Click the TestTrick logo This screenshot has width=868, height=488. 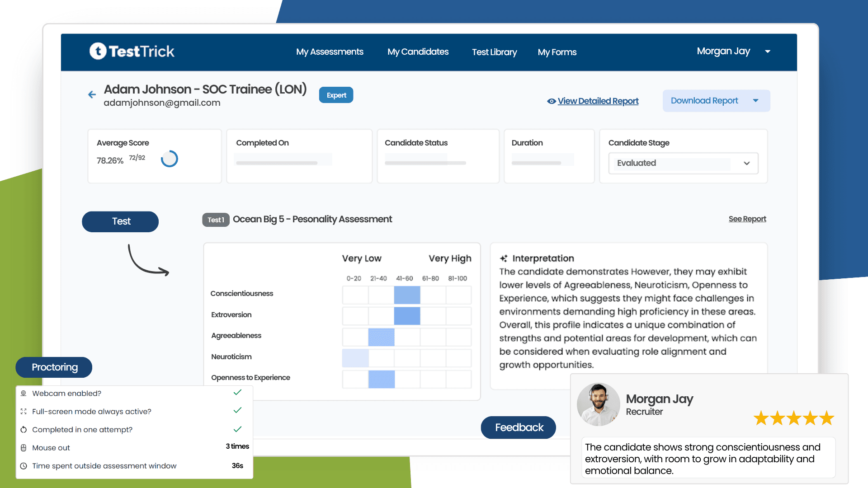coord(132,52)
